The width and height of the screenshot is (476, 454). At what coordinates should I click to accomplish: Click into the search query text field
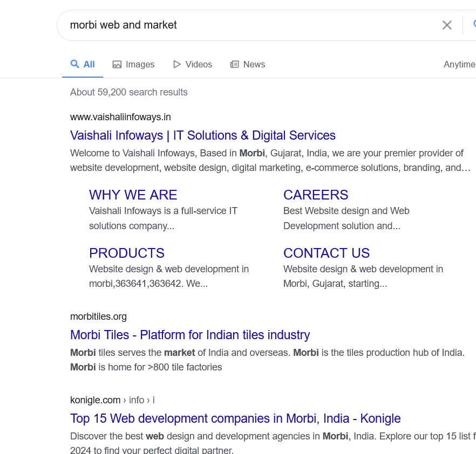point(243,25)
